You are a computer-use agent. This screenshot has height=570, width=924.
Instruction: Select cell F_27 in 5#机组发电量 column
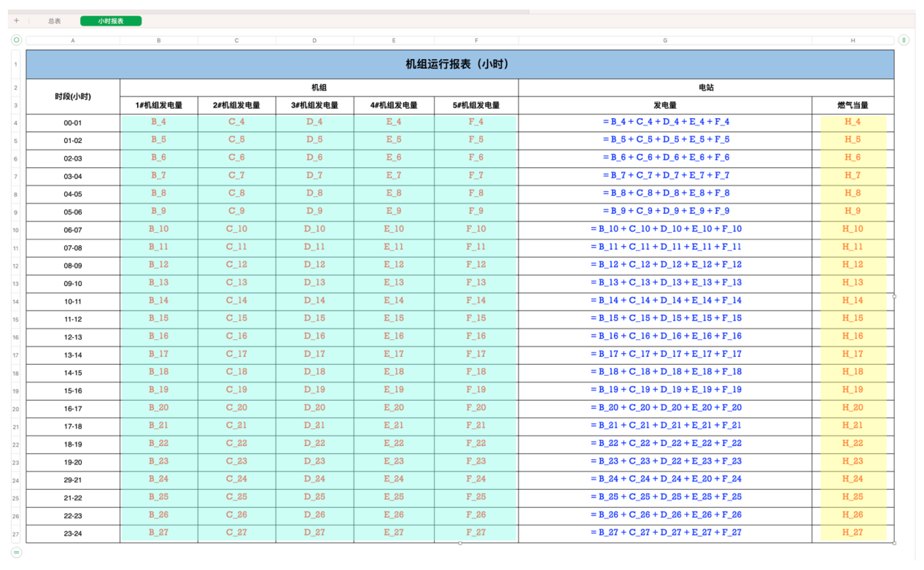click(x=475, y=533)
